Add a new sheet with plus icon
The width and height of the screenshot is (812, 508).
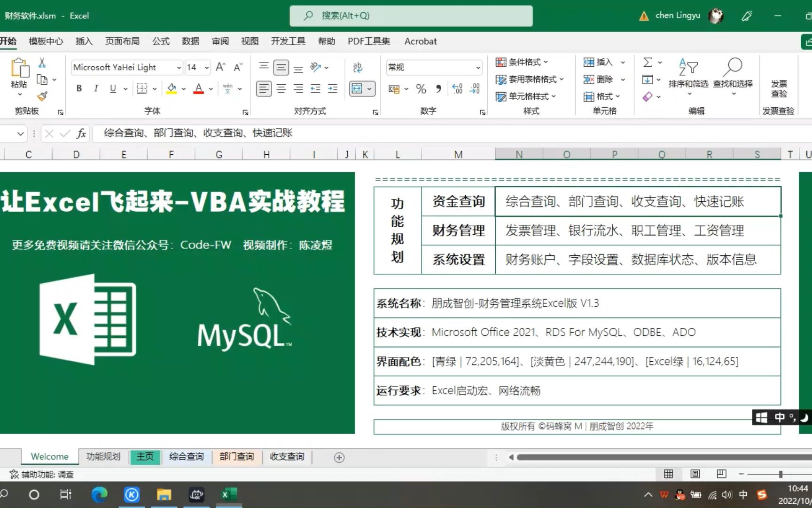[339, 457]
